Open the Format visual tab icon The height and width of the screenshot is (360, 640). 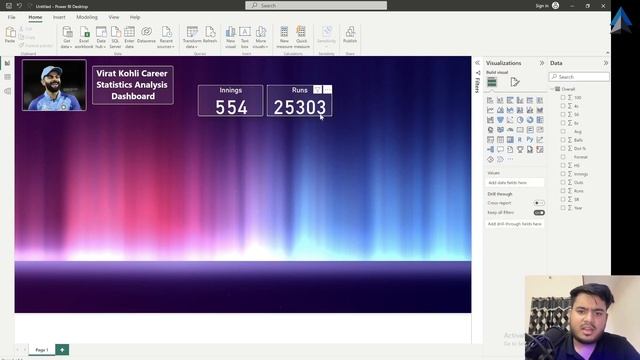pos(515,82)
